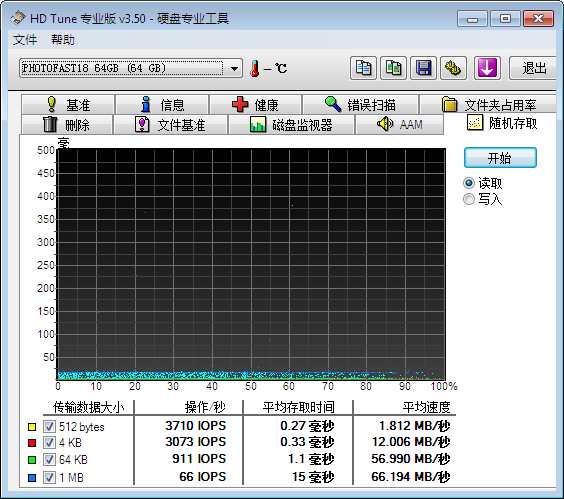Viewport: 564px width, 499px height.
Task: Click the 开始 start button
Action: click(x=500, y=158)
